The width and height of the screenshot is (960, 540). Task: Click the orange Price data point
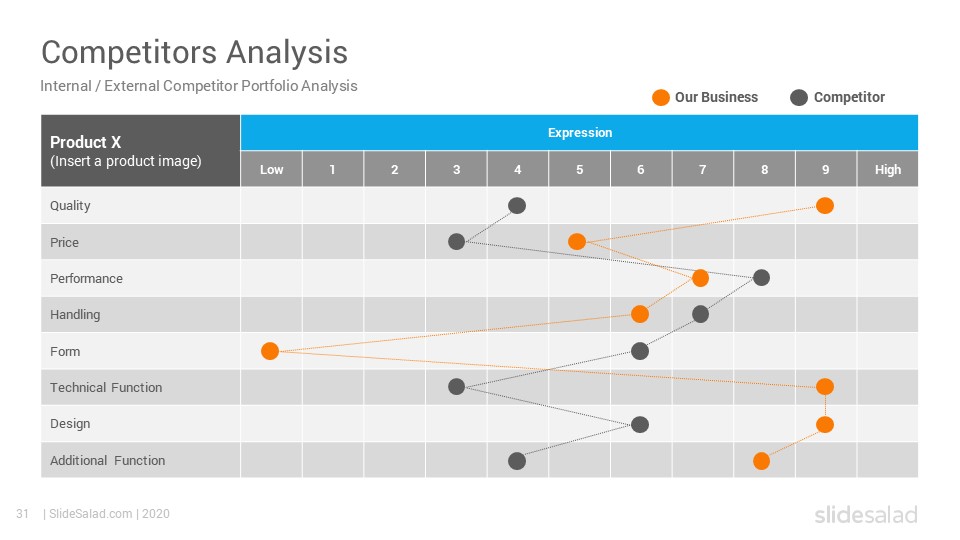577,242
